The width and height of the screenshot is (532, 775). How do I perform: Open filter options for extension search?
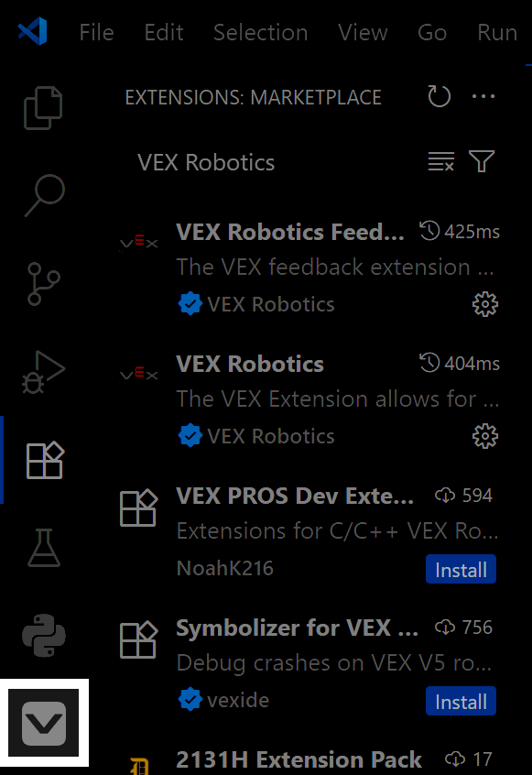(x=481, y=161)
